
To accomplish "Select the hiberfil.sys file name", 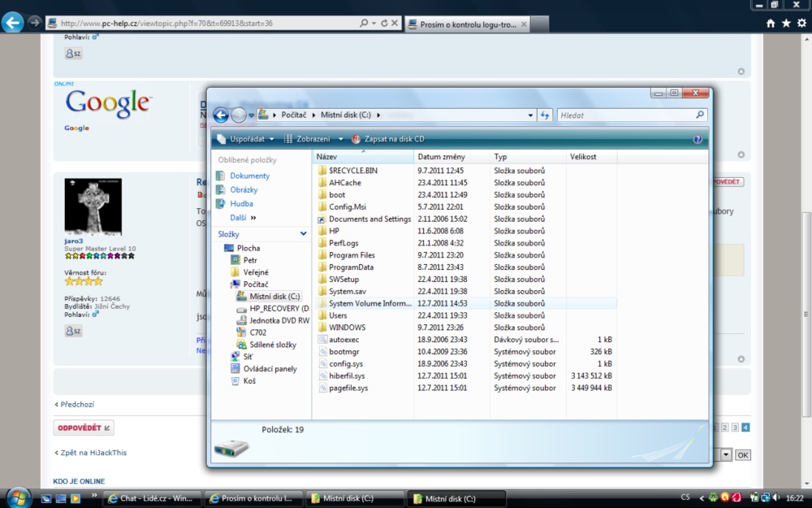I will click(x=347, y=376).
